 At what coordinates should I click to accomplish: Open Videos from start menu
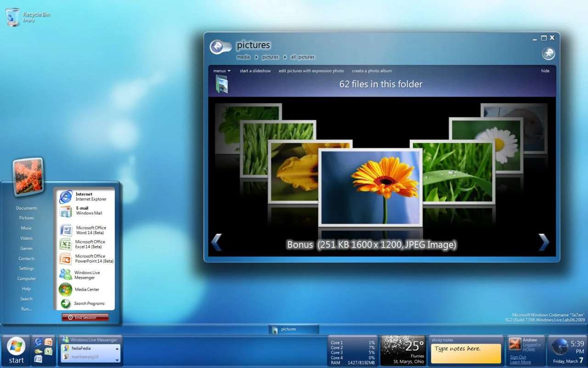click(x=27, y=238)
